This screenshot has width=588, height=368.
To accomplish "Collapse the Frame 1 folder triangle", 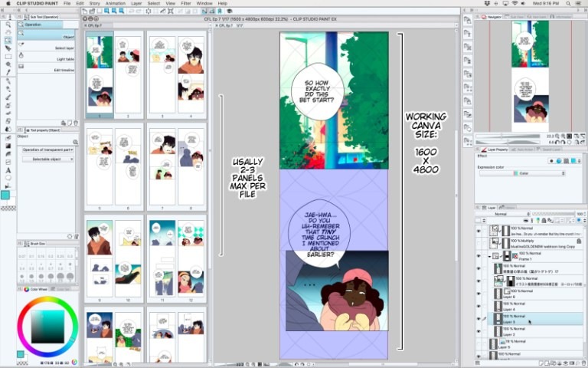I will pos(489,257).
